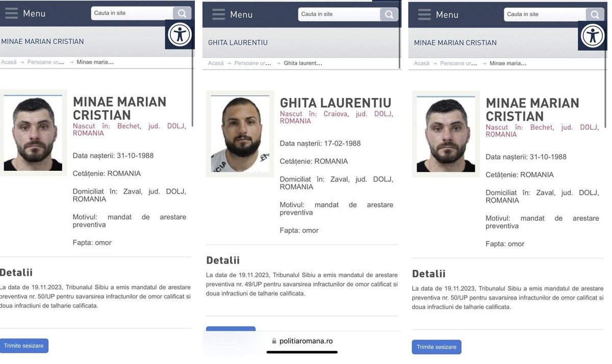Open Persoane ur... breadcrumb in the middle panel

[253, 63]
